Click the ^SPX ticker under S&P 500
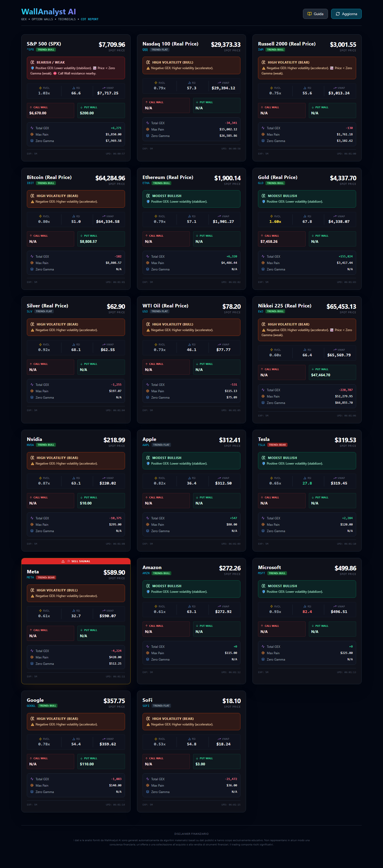The height and width of the screenshot is (868, 383). click(x=30, y=49)
